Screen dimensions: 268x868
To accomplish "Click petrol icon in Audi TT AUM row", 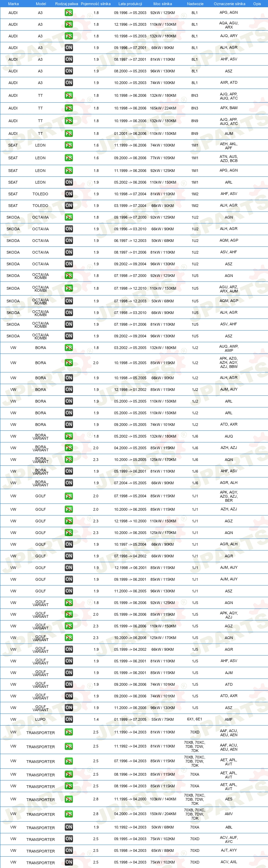I will click(69, 134).
